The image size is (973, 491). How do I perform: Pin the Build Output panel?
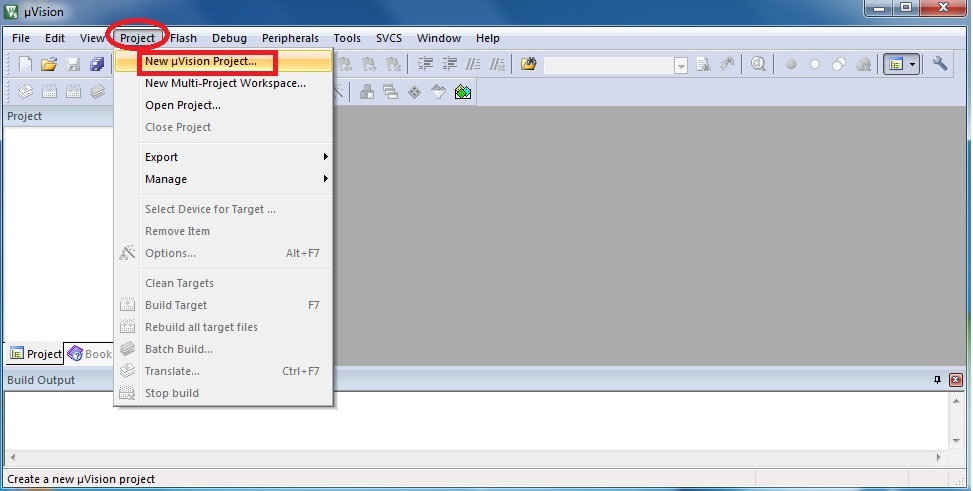pos(938,380)
